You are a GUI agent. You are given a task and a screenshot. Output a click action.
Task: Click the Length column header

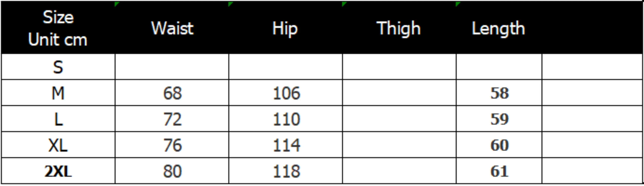[498, 28]
